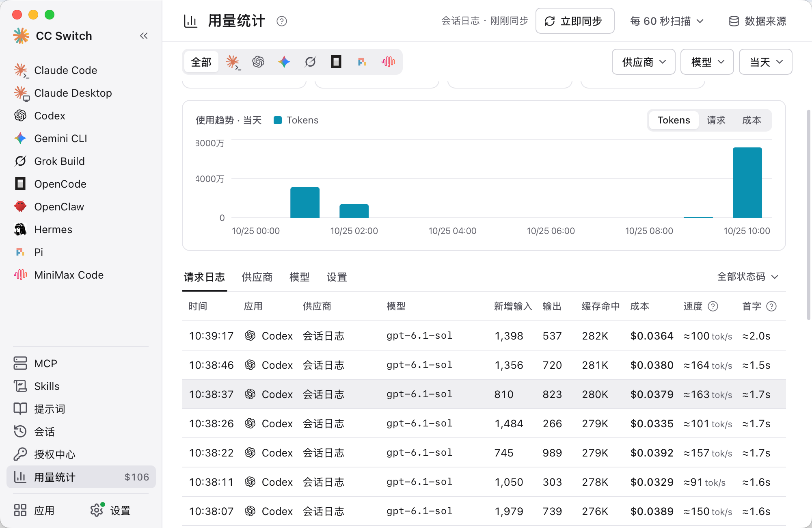Switch to 设置 tab below chart
The image size is (812, 528).
[337, 277]
